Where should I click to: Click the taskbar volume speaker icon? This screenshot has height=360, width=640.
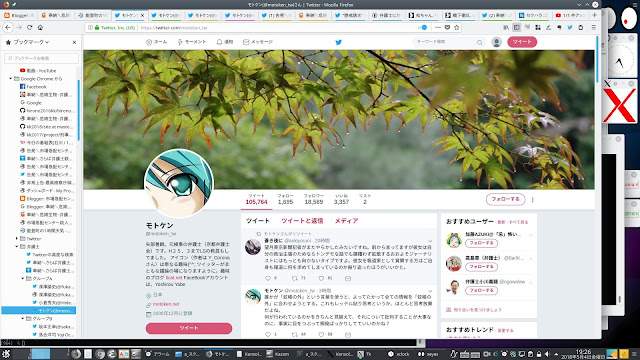click(x=547, y=354)
